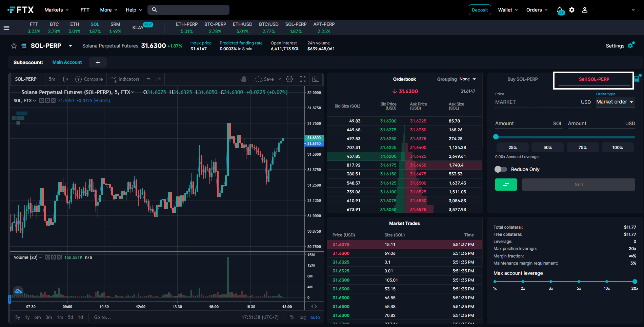
Task: Open the user profile icon
Action: point(585,10)
